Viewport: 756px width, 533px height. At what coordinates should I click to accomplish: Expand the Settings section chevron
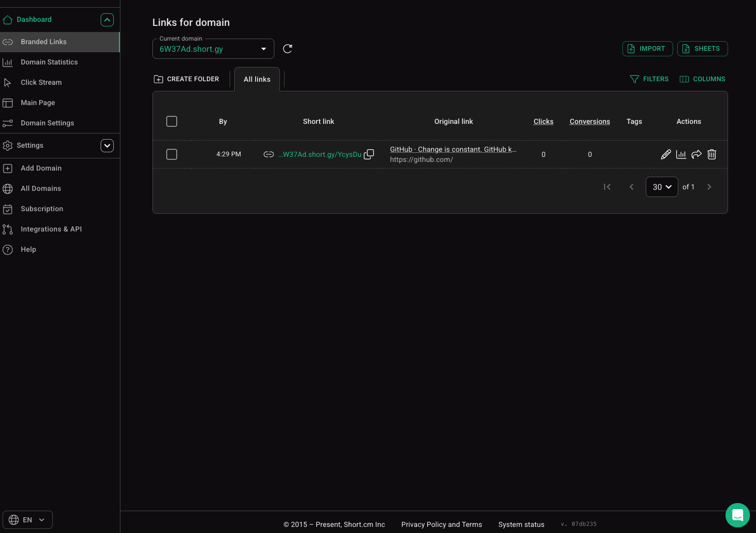coord(107,145)
